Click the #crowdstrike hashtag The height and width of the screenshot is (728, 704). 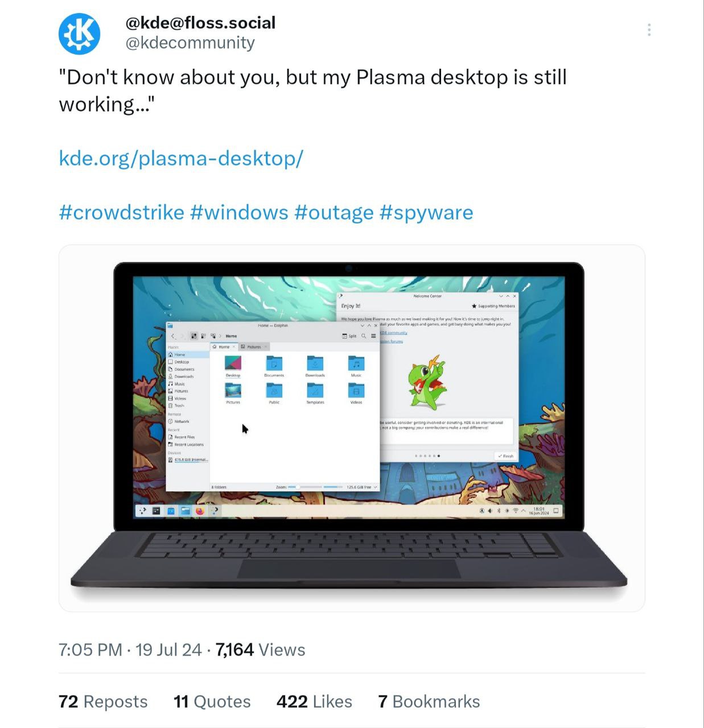121,212
